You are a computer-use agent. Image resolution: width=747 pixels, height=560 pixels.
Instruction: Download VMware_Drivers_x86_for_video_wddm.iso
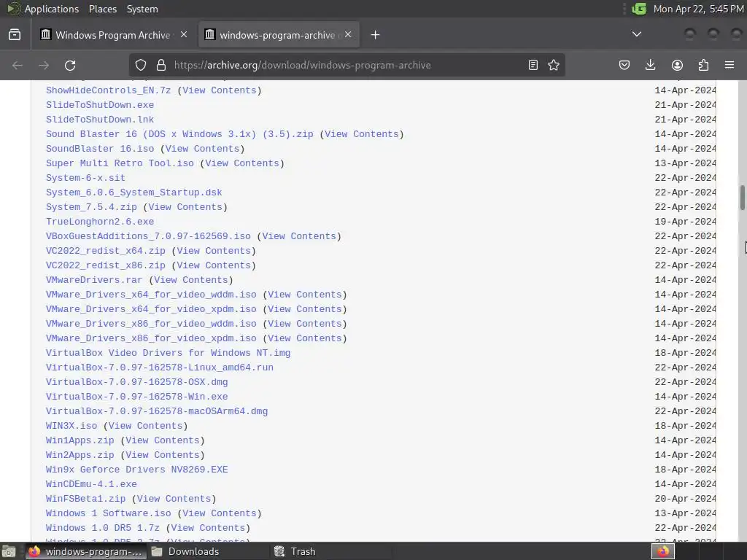click(x=151, y=324)
